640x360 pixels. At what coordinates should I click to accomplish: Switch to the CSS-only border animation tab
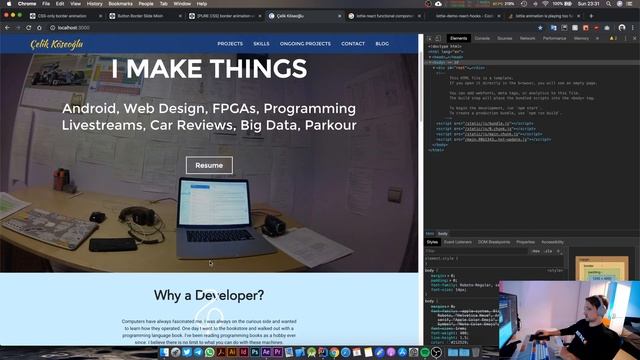coord(65,16)
